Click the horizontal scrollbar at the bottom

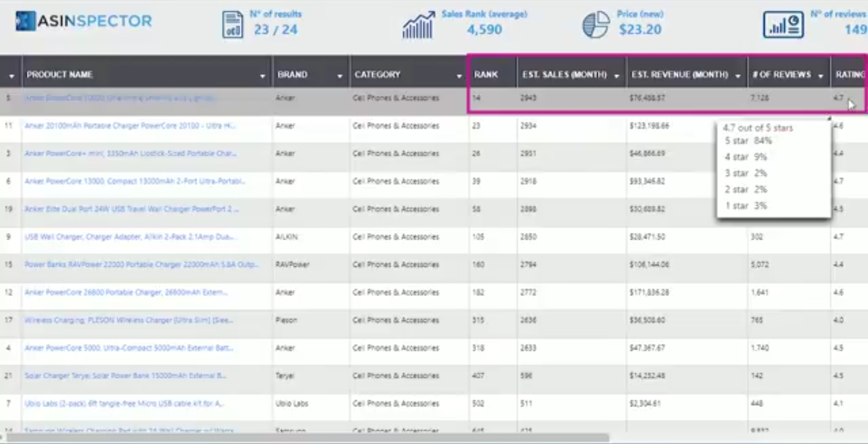(x=309, y=438)
